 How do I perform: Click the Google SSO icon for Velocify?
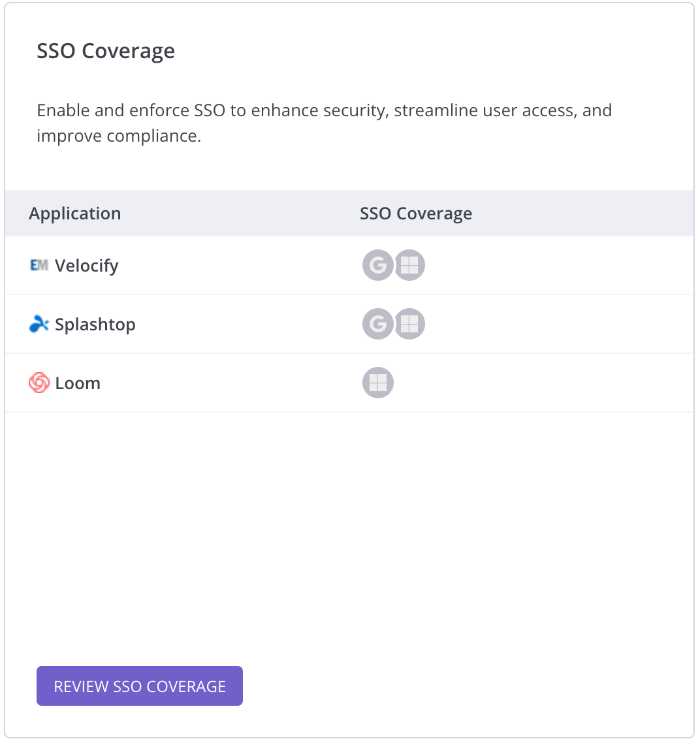(x=377, y=266)
